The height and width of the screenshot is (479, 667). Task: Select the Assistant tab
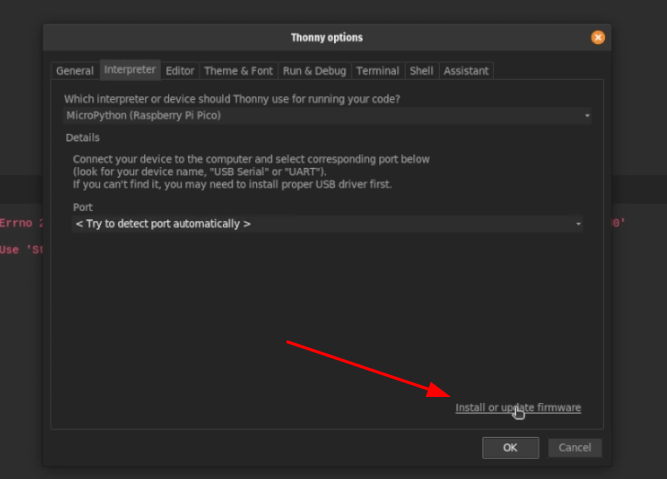coord(466,71)
